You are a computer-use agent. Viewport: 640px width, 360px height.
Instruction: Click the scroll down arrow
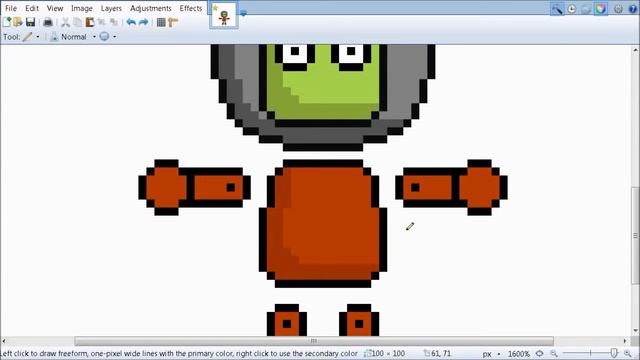[636, 331]
